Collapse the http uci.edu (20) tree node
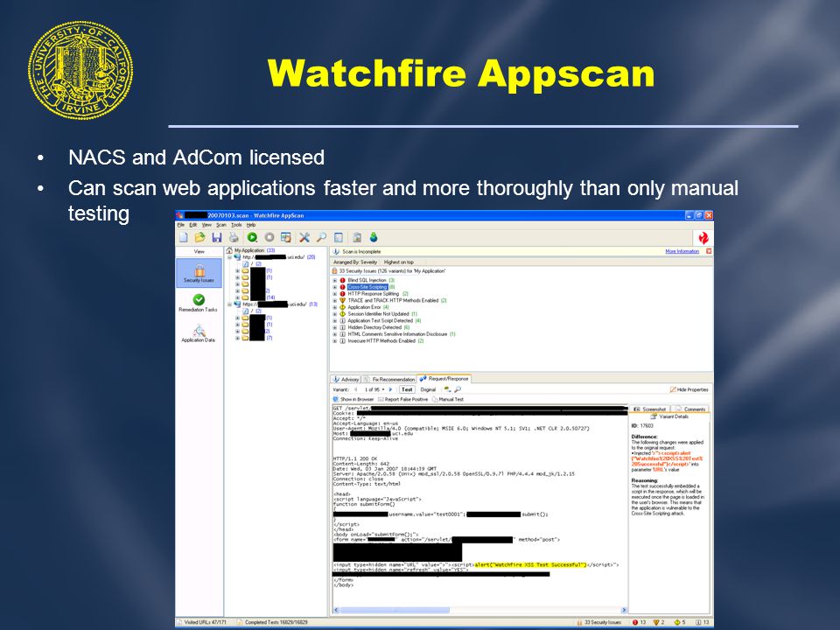This screenshot has height=630, width=840. coord(229,257)
